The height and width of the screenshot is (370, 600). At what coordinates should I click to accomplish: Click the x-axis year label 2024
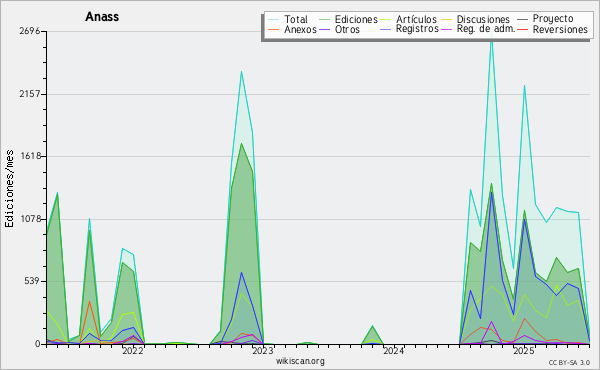(393, 351)
